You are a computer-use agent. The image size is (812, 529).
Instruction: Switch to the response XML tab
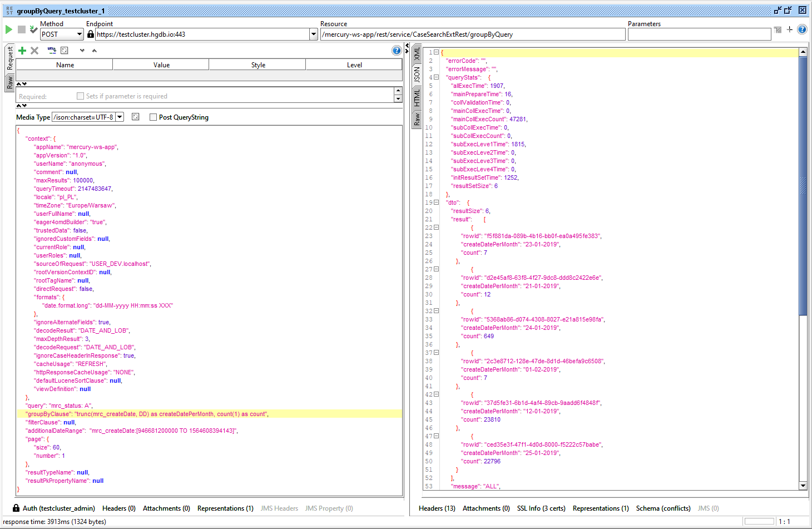pyautogui.click(x=417, y=54)
